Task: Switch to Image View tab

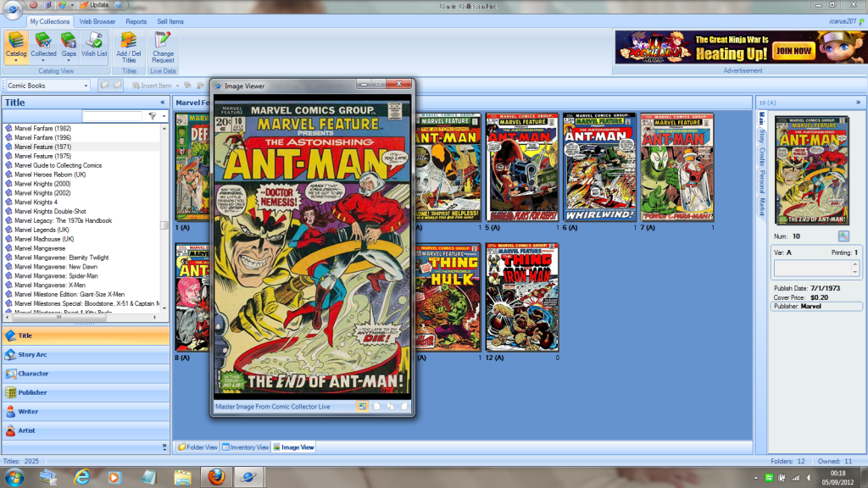Action: tap(293, 447)
